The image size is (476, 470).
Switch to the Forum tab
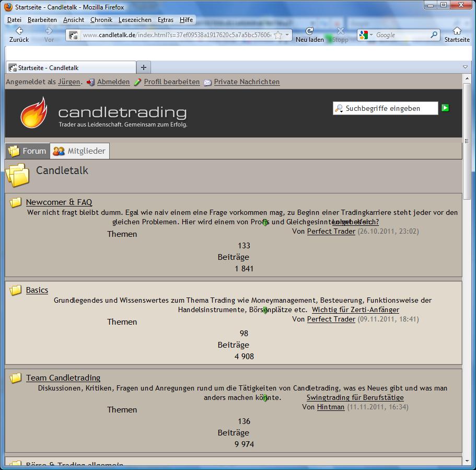[27, 151]
